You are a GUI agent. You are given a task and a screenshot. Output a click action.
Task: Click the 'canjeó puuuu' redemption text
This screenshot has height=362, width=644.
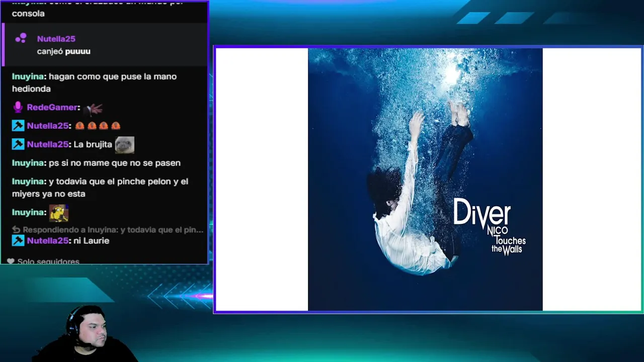click(63, 51)
